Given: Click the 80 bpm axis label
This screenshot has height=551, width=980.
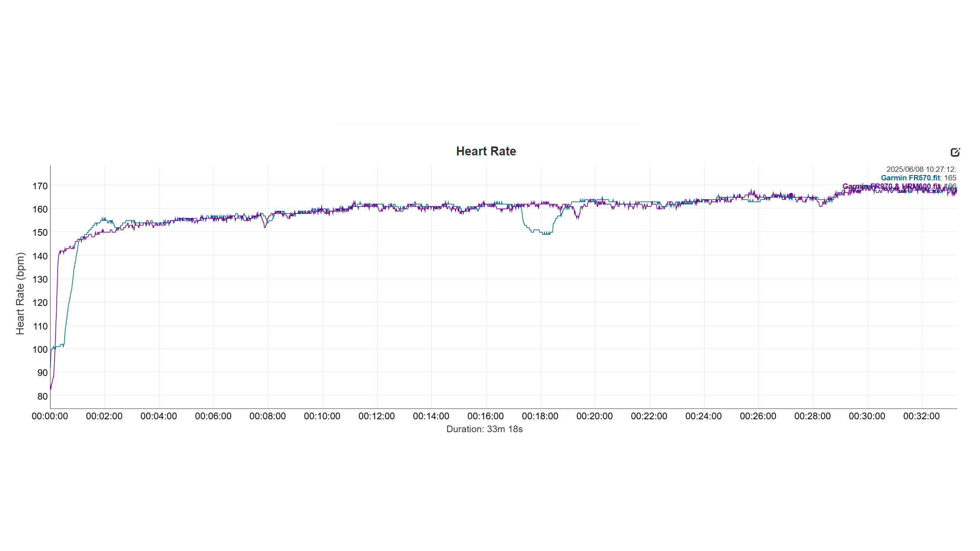Looking at the screenshot, I should click(x=42, y=396).
